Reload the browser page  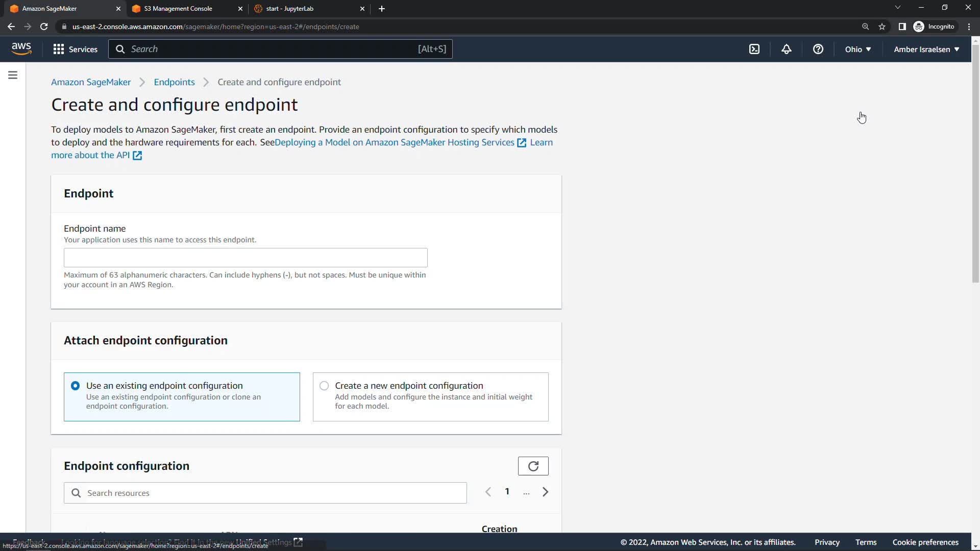(x=44, y=27)
